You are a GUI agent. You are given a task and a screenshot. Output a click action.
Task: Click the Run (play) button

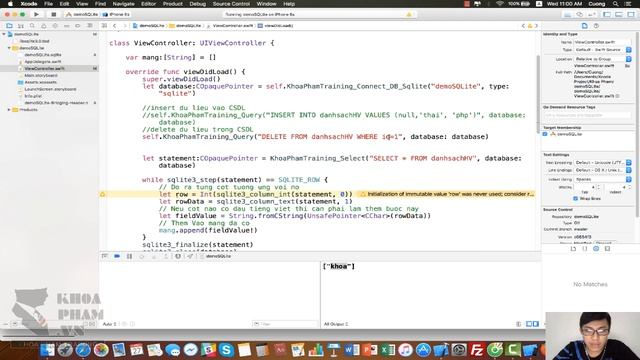click(36, 14)
